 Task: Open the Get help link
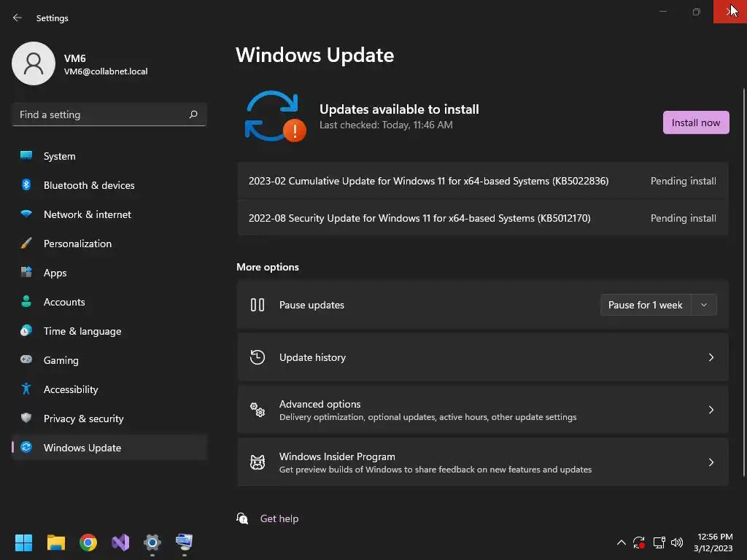pyautogui.click(x=279, y=518)
